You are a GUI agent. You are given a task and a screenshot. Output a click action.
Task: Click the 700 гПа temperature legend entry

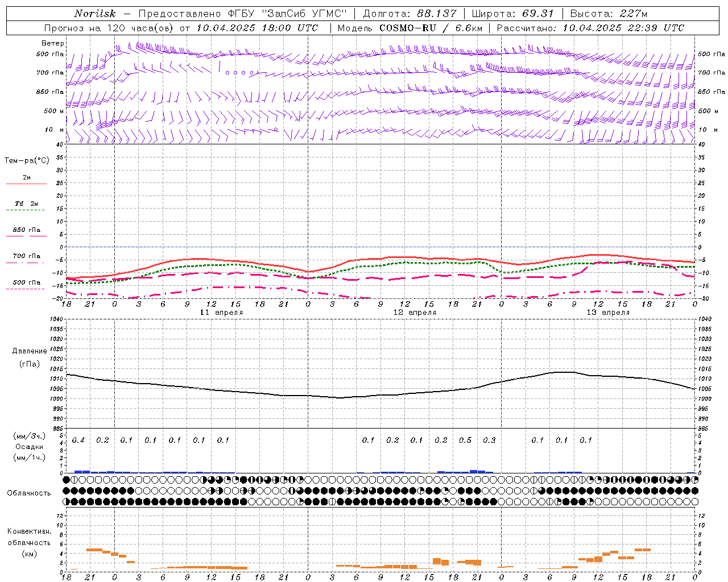coord(27,256)
